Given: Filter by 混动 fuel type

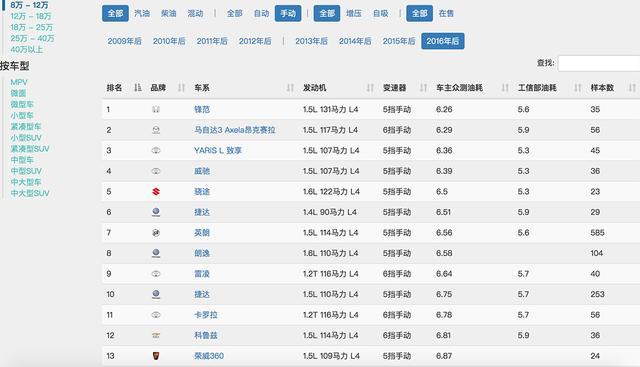Looking at the screenshot, I should coord(195,13).
